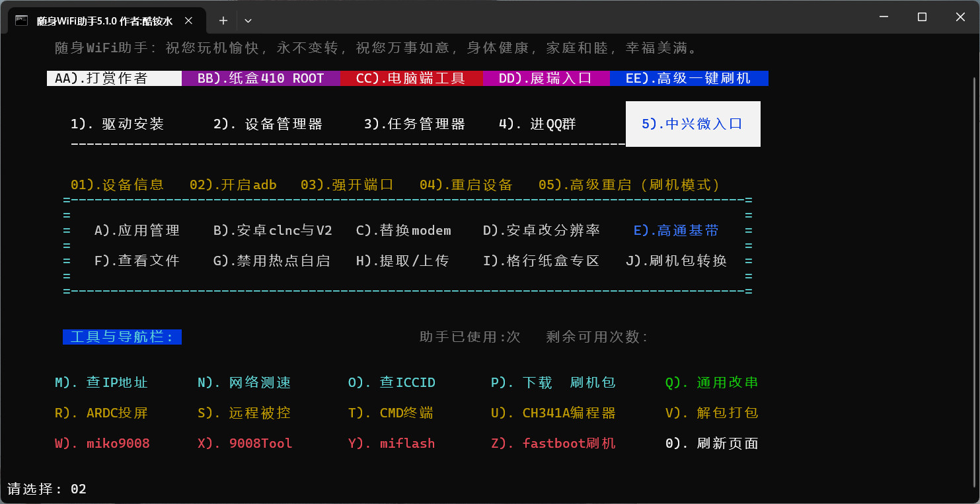Click the 请选择 input prompt line
This screenshot has height=504, width=980.
46,489
